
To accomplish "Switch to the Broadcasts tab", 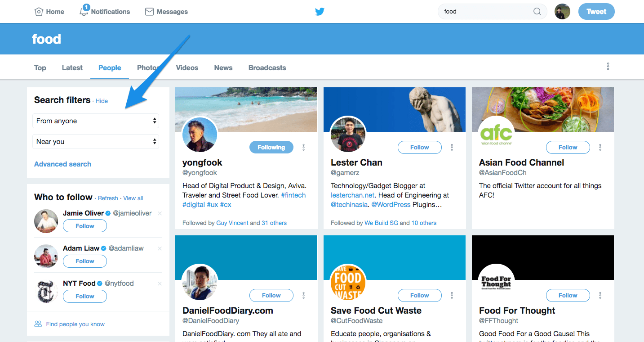I will tap(267, 67).
